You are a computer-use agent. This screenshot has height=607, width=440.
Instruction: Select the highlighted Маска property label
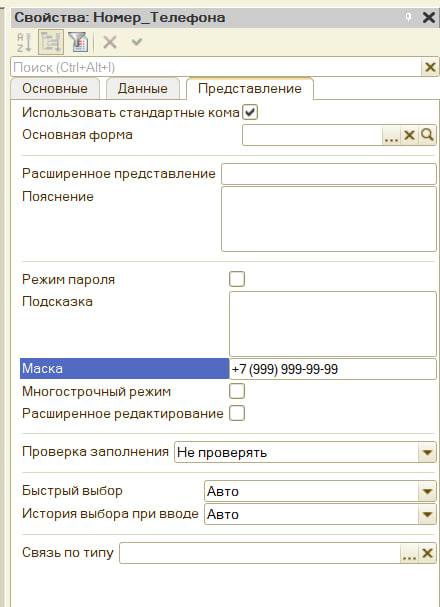tap(124, 369)
